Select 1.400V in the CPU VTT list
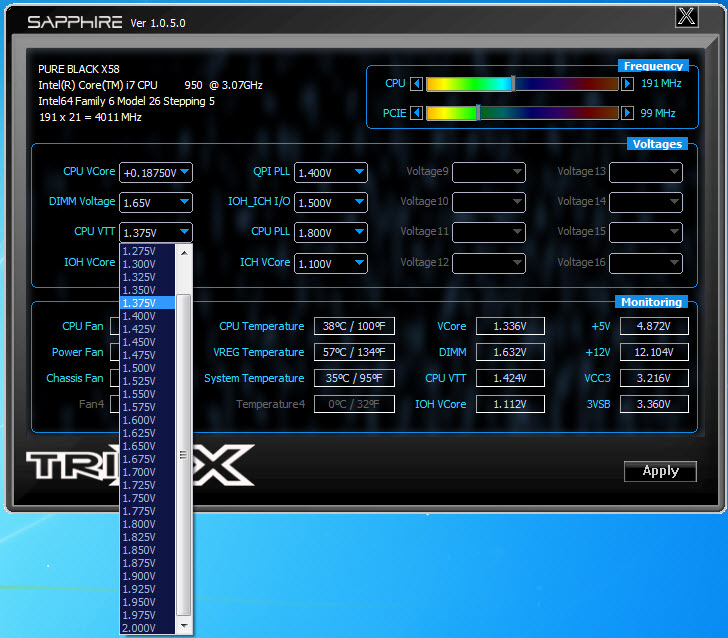This screenshot has width=728, height=638. pyautogui.click(x=148, y=316)
